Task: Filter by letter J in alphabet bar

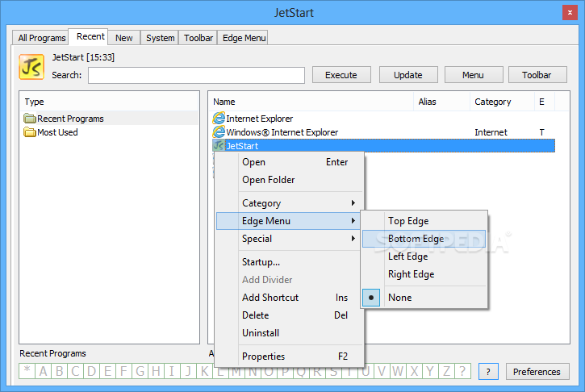Action: (188, 371)
